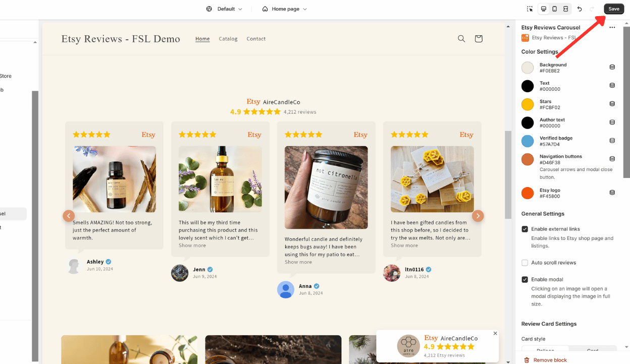Open the Home page template dropdown

tap(285, 9)
